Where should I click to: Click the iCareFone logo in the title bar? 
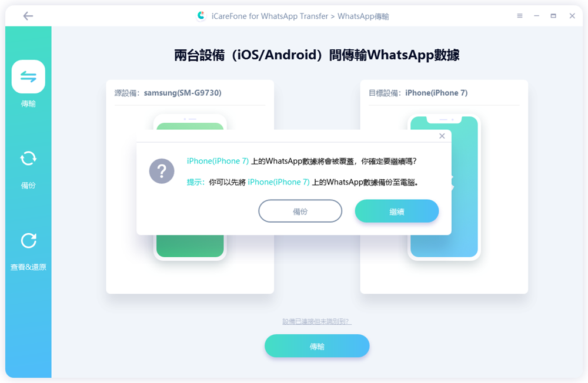click(x=201, y=16)
